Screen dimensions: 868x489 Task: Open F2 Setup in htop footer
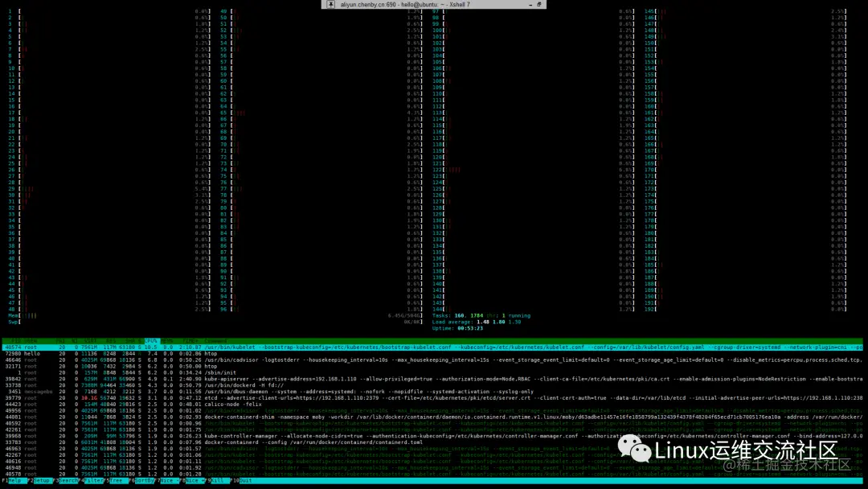[40, 481]
